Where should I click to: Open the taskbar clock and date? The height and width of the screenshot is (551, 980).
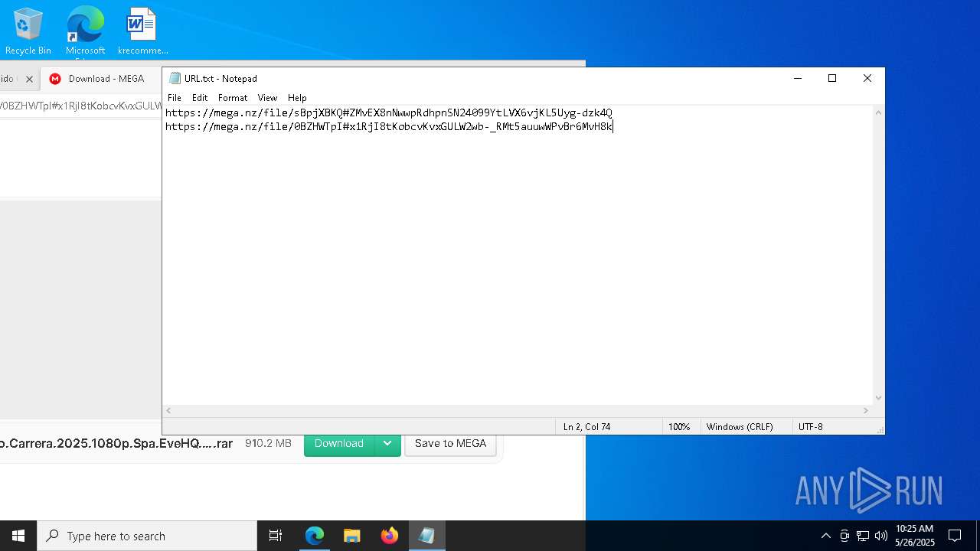coord(915,536)
